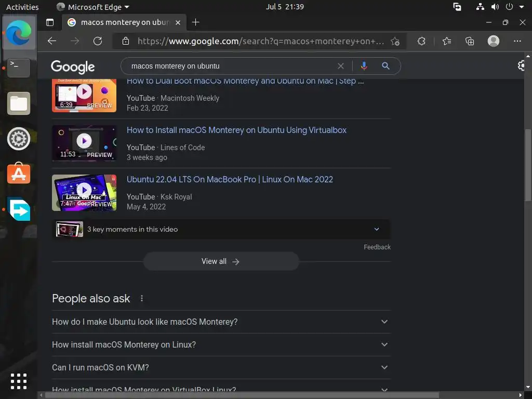Click the horizontal scrollbar at the bottom

242,395
